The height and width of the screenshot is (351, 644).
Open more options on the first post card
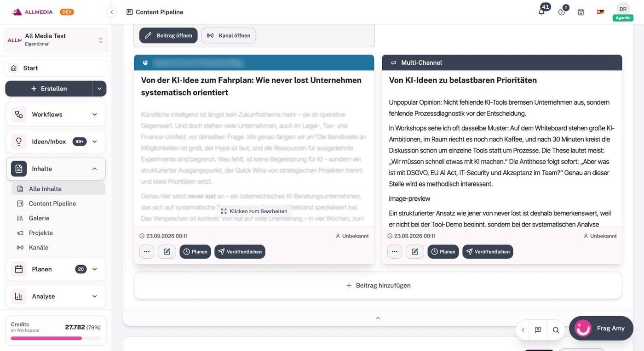[x=147, y=252]
